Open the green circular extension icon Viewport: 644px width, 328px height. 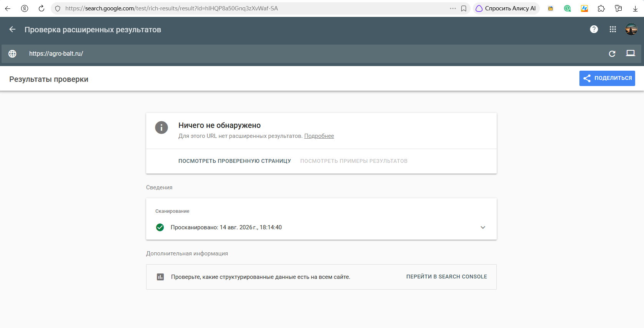pos(567,8)
